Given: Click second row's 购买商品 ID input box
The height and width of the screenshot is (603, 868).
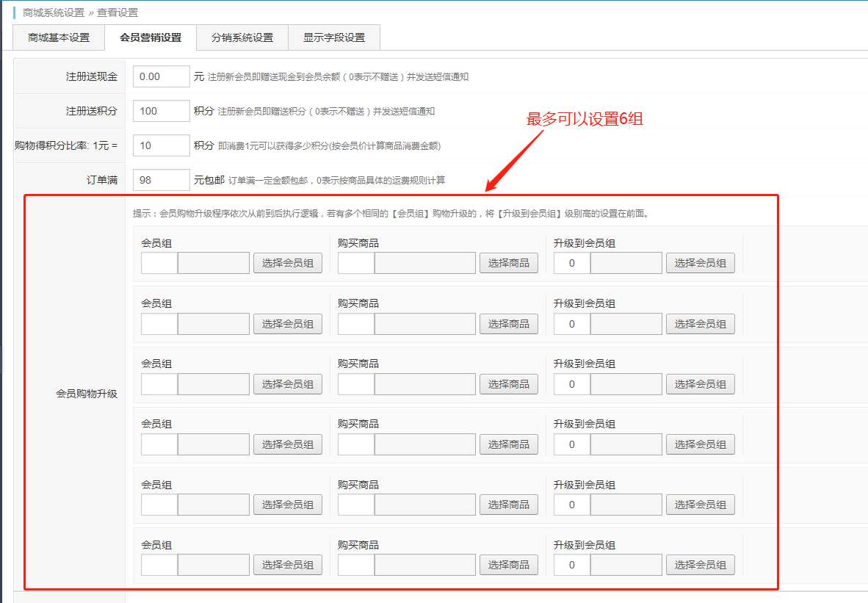Looking at the screenshot, I should (356, 324).
